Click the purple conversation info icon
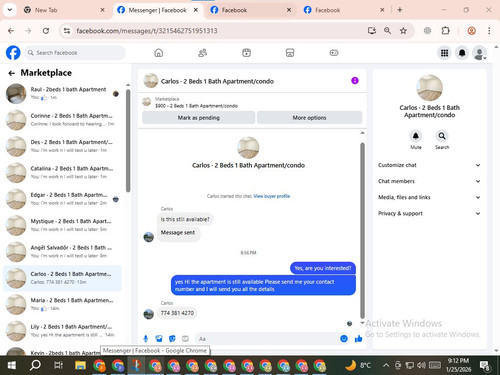This screenshot has height=375, width=500. tap(355, 81)
